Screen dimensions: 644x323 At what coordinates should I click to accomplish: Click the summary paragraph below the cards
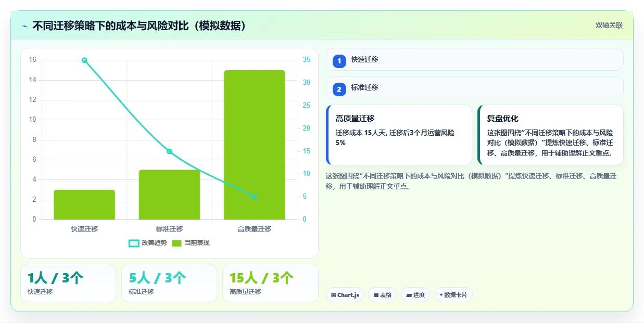pyautogui.click(x=472, y=181)
